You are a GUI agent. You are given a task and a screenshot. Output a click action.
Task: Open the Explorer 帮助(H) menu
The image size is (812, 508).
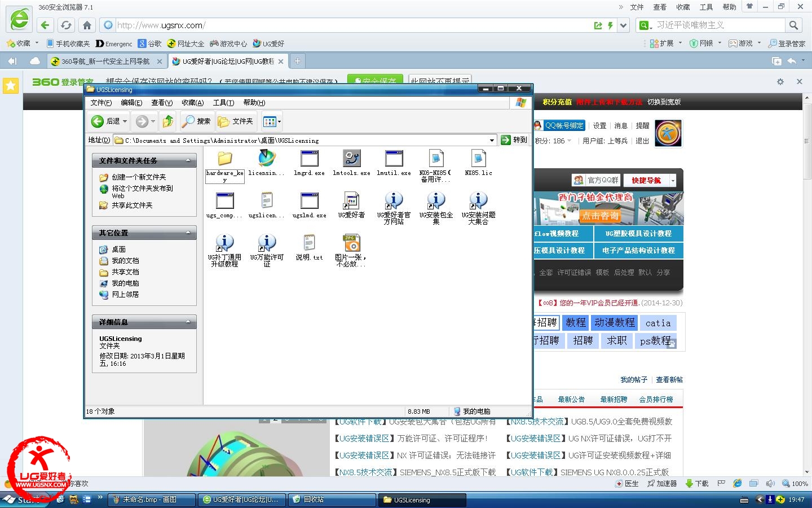pos(254,103)
